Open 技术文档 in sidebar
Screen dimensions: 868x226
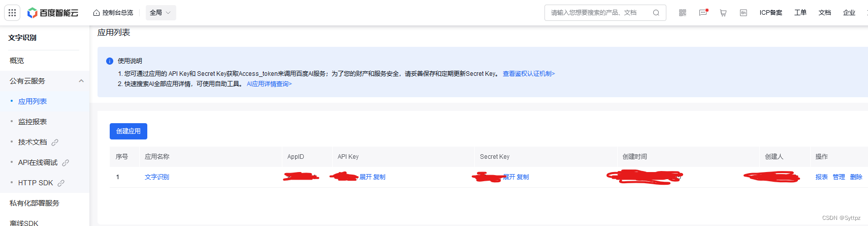[x=33, y=142]
